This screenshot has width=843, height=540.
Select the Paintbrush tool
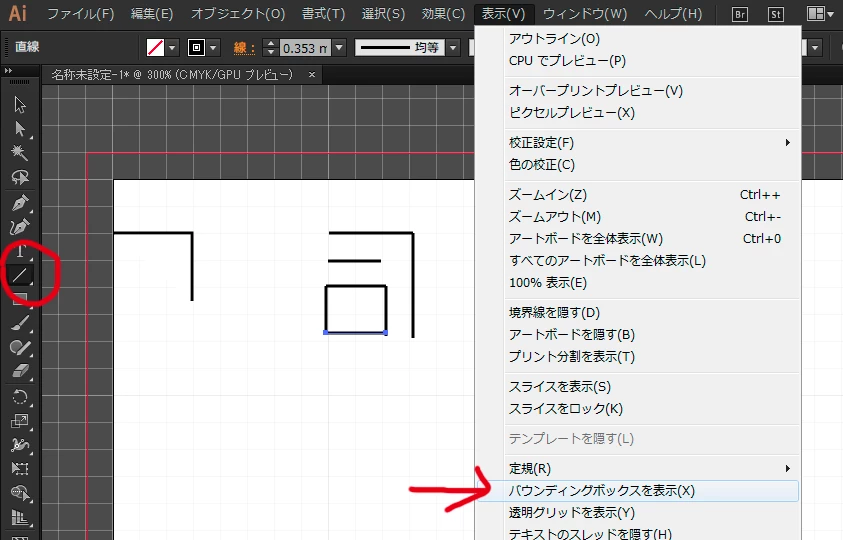20,323
